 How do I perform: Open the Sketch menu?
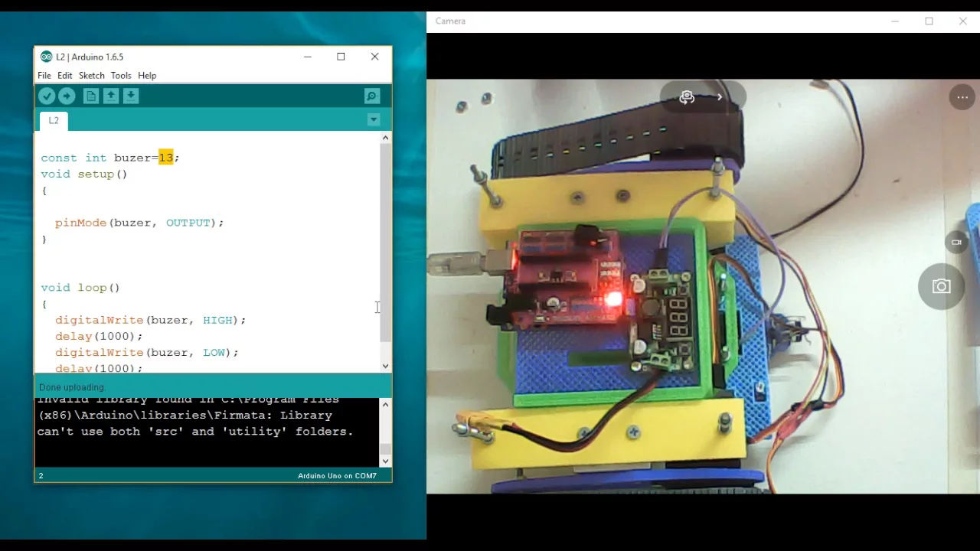coord(91,76)
